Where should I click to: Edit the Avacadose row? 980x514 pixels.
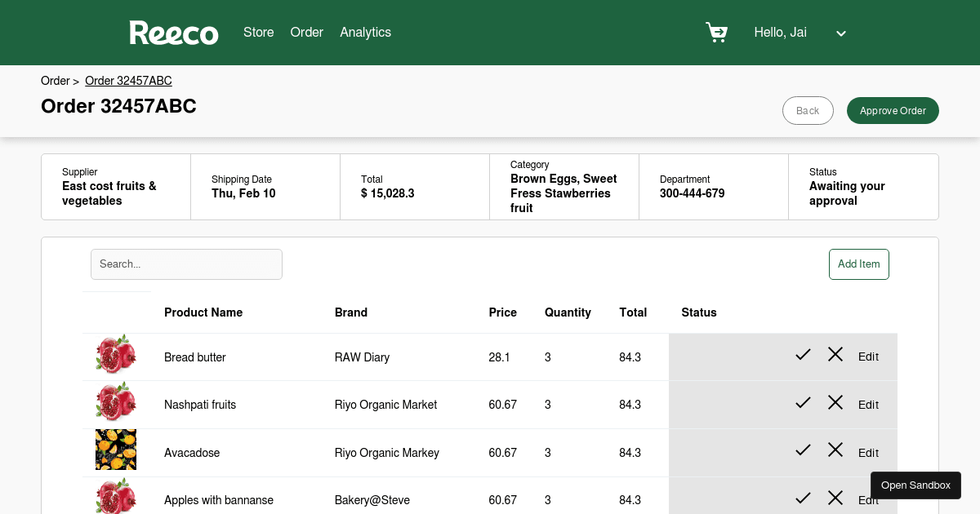tap(868, 453)
